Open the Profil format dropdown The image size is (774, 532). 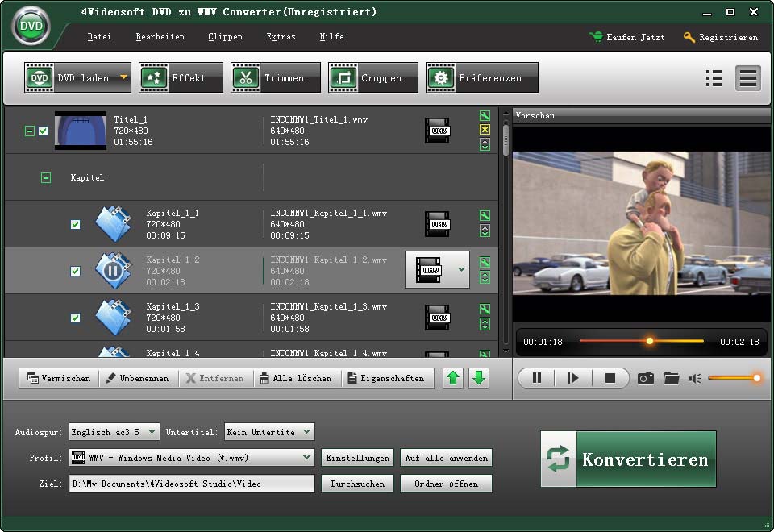306,458
